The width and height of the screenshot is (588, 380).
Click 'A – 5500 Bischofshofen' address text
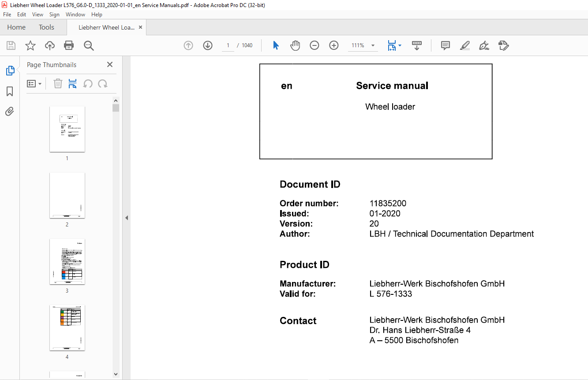(x=414, y=340)
